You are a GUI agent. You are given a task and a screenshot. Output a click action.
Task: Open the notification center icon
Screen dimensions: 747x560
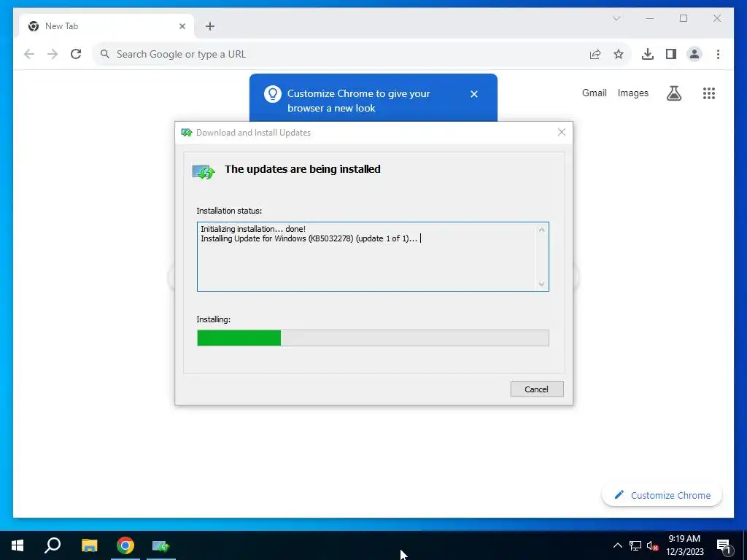tap(724, 545)
